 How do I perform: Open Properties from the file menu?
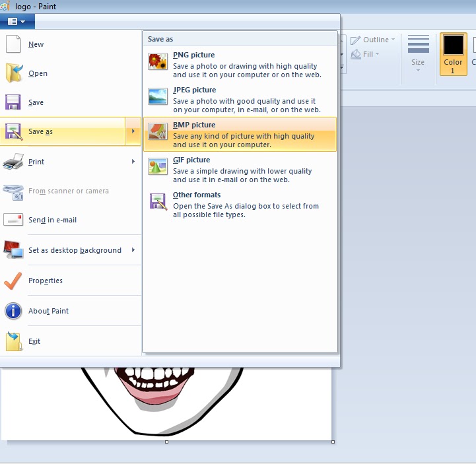[x=71, y=281]
